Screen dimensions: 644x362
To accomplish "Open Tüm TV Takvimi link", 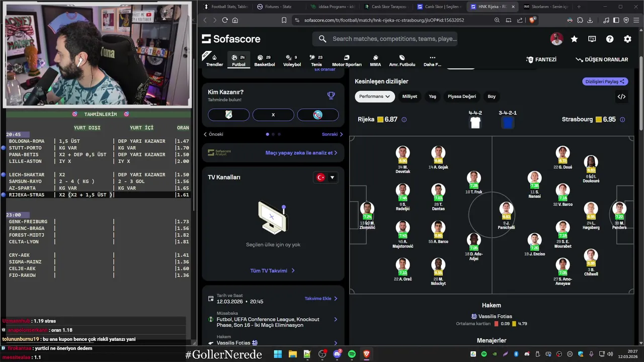I will [273, 270].
